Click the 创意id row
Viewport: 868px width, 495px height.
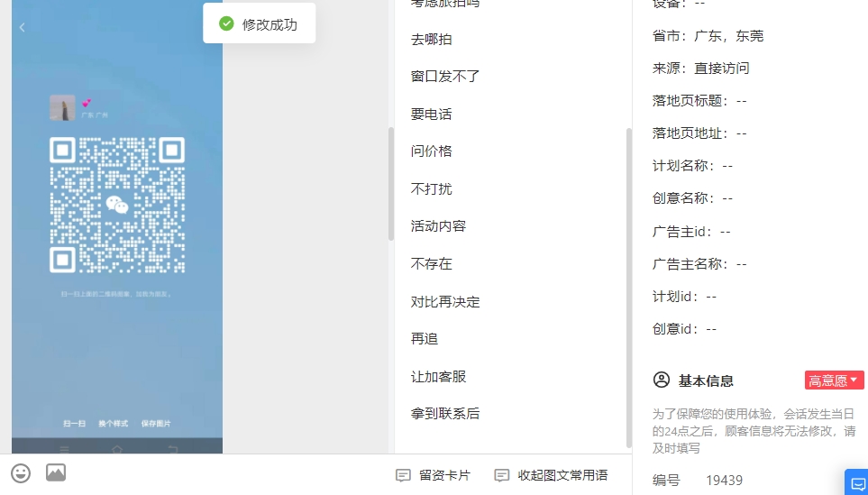coord(684,329)
